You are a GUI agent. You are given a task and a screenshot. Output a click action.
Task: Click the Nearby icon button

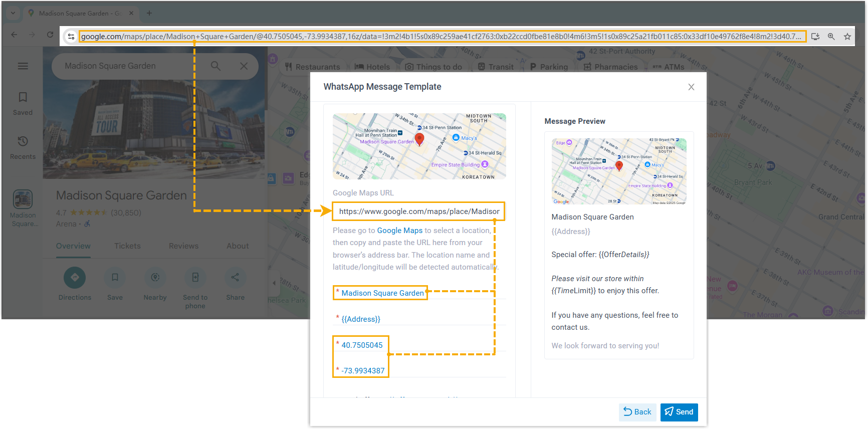(x=155, y=278)
